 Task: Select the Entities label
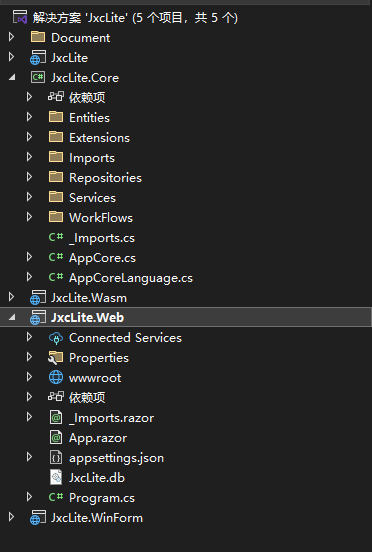[x=89, y=118]
